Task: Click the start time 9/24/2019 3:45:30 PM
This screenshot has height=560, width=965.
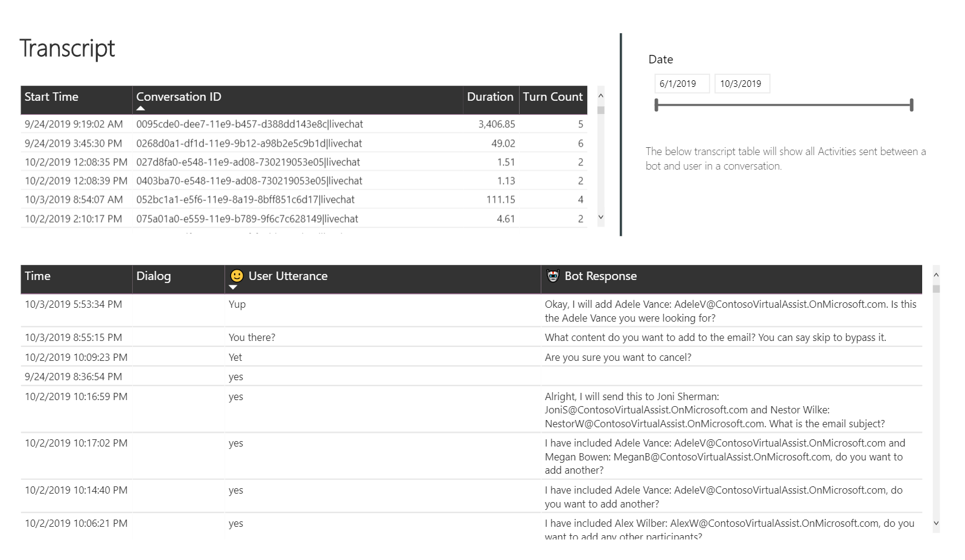Action: coord(73,144)
